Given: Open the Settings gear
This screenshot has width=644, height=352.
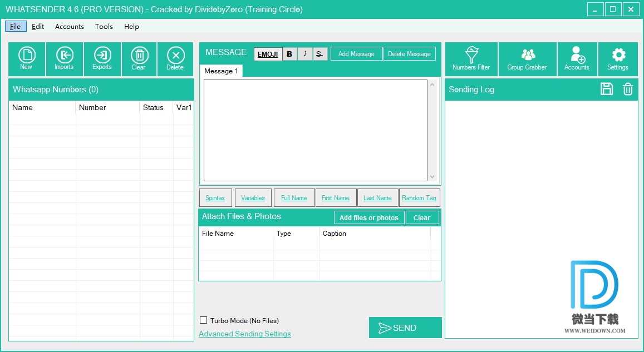Looking at the screenshot, I should 618,59.
